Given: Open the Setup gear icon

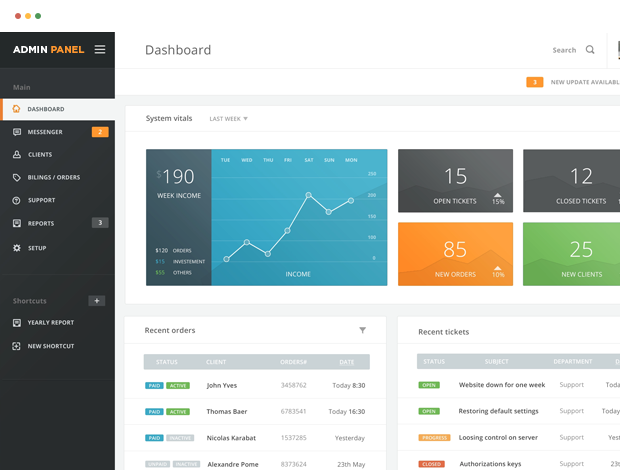Looking at the screenshot, I should [16, 248].
